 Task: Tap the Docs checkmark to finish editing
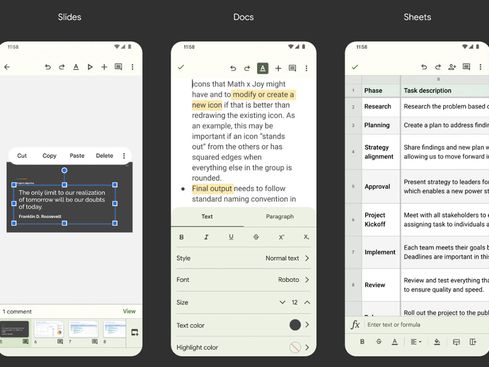coord(181,67)
